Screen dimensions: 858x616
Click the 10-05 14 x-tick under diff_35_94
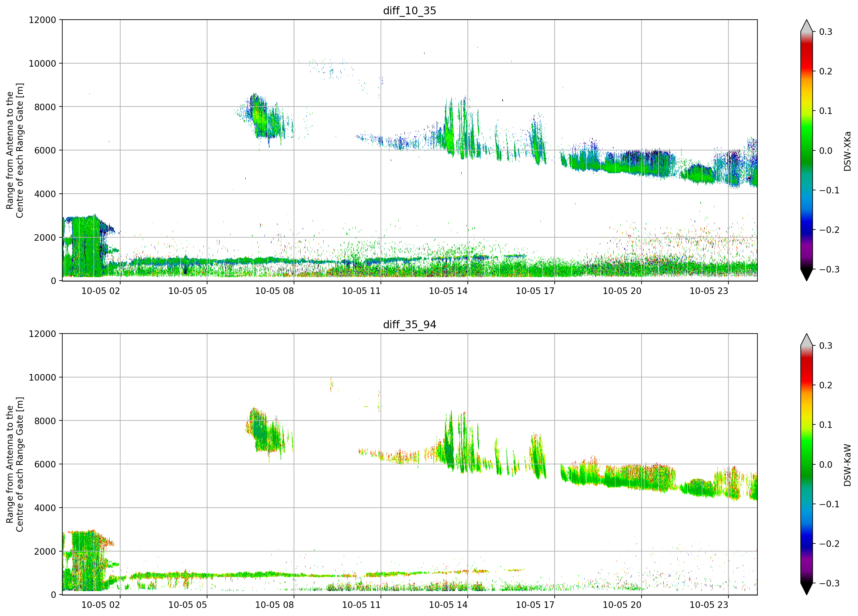448,605
